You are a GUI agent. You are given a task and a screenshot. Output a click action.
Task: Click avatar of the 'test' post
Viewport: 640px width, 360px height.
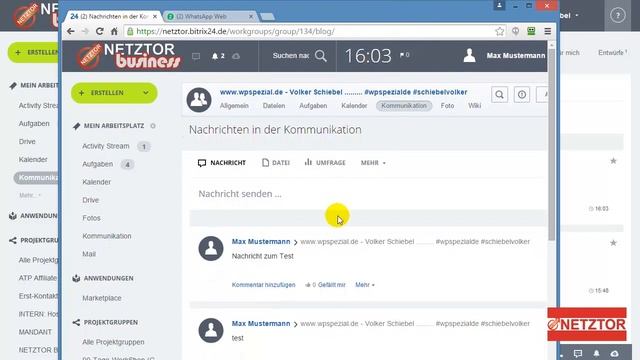[211, 330]
